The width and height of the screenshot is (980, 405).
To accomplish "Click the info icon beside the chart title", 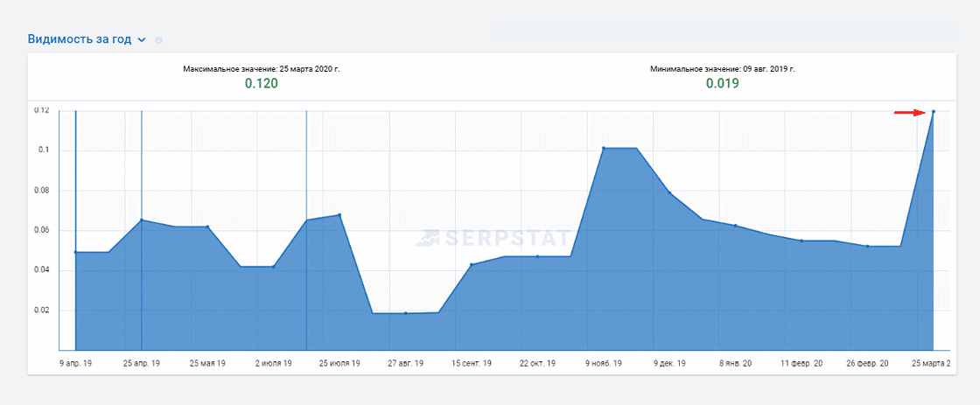I will tap(158, 40).
